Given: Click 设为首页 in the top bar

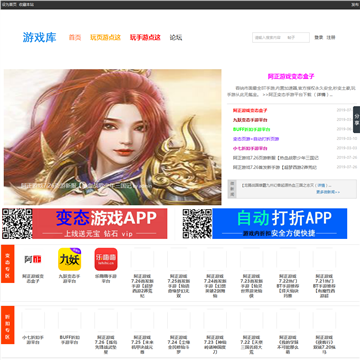Looking at the screenshot, I should pos(9,5).
